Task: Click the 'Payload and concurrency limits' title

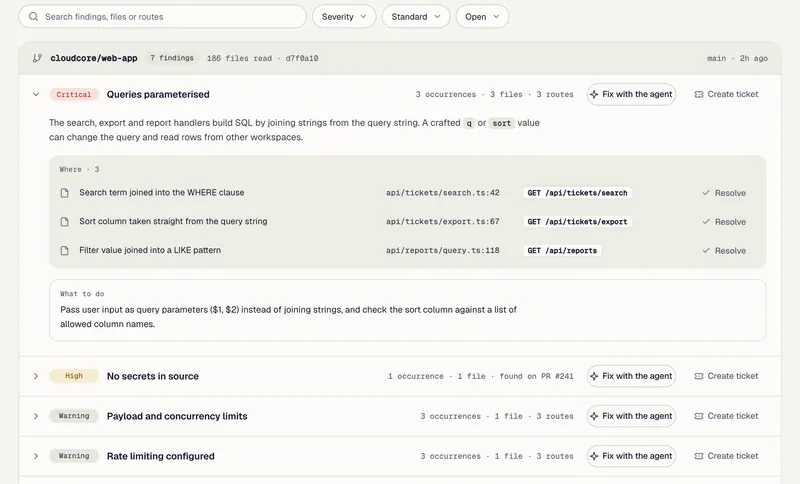Action: point(177,416)
